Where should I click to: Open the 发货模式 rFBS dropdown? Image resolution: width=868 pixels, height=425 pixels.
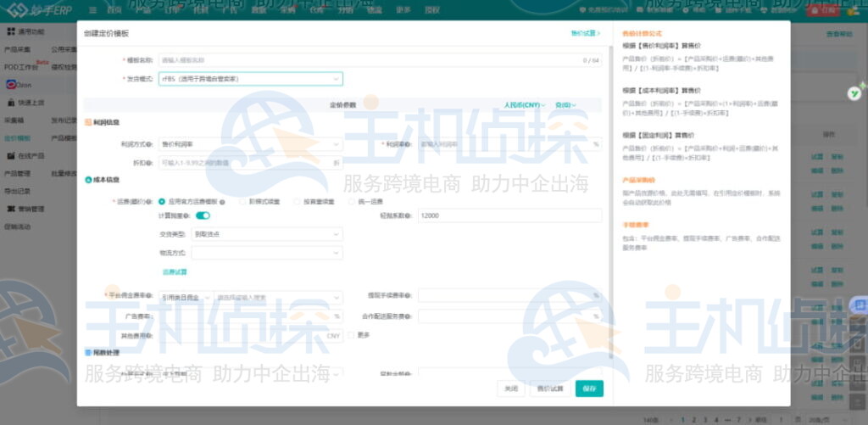pos(251,79)
